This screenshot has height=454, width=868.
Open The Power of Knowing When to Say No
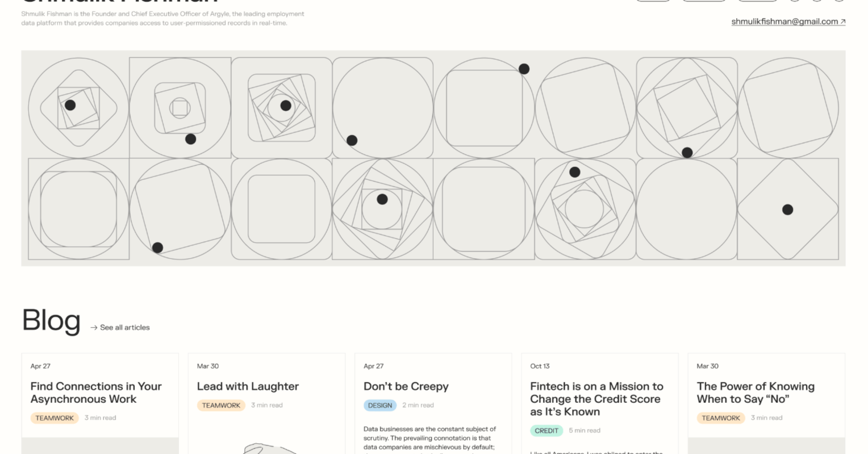[x=756, y=393]
